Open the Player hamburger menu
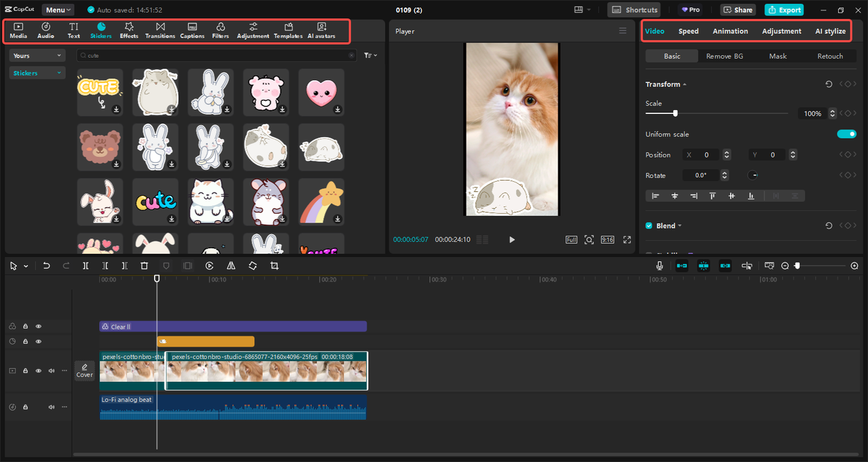The width and height of the screenshot is (868, 462). click(623, 31)
